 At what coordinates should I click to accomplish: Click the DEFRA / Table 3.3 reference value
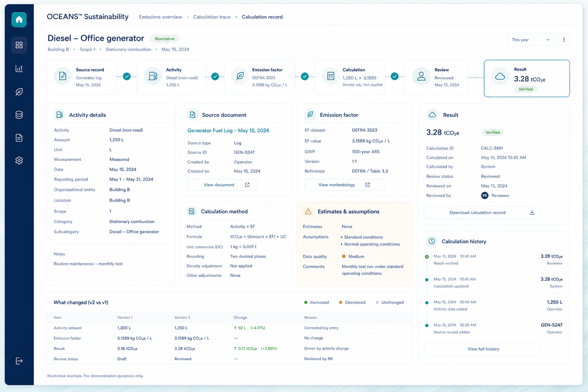370,171
